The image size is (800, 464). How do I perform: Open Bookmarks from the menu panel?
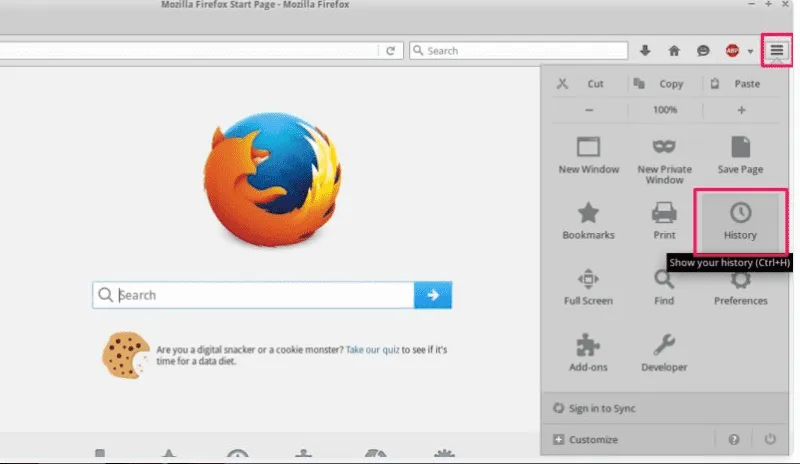pos(589,220)
